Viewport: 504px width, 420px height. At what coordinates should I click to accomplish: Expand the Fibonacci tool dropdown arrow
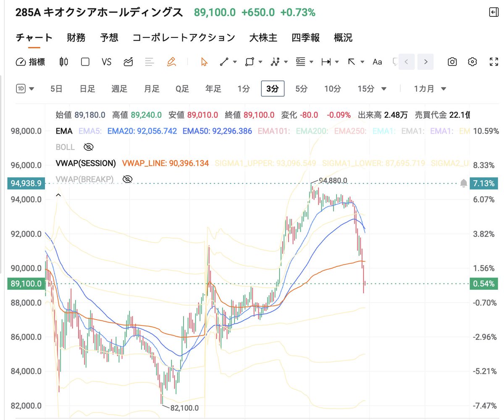click(x=311, y=62)
